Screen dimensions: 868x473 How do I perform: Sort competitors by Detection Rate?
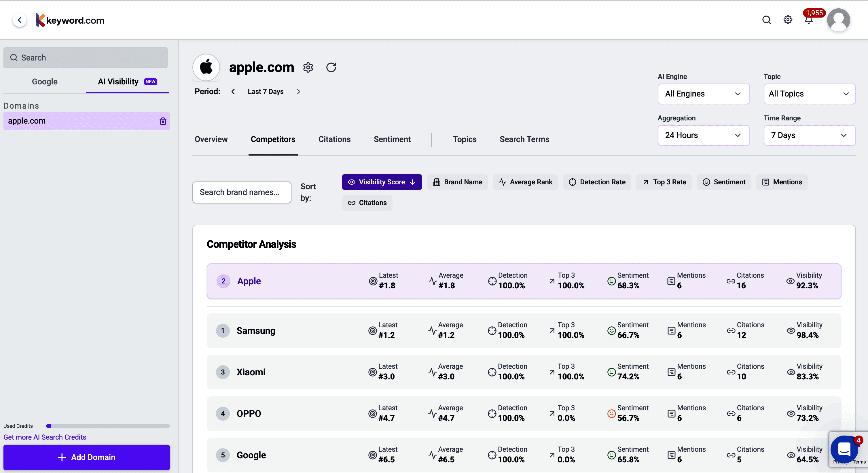[597, 182]
